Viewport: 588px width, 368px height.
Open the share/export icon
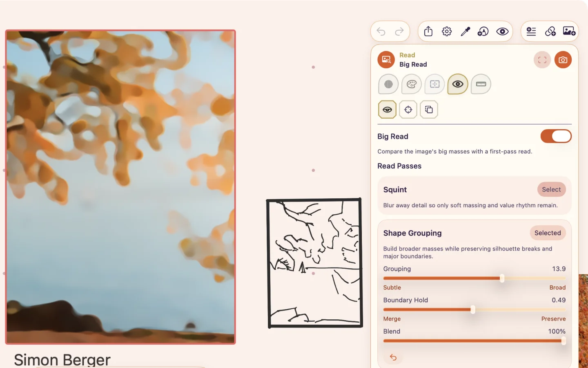pos(428,31)
